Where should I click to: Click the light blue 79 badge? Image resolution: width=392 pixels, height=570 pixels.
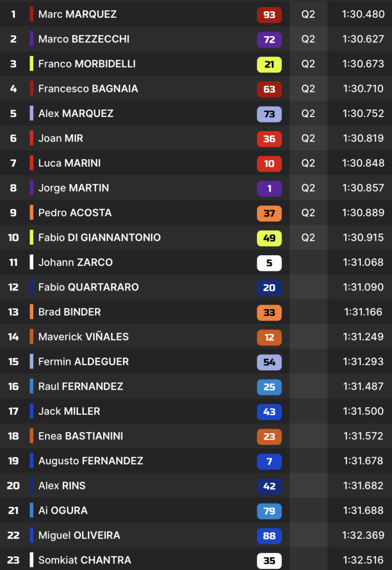click(269, 511)
